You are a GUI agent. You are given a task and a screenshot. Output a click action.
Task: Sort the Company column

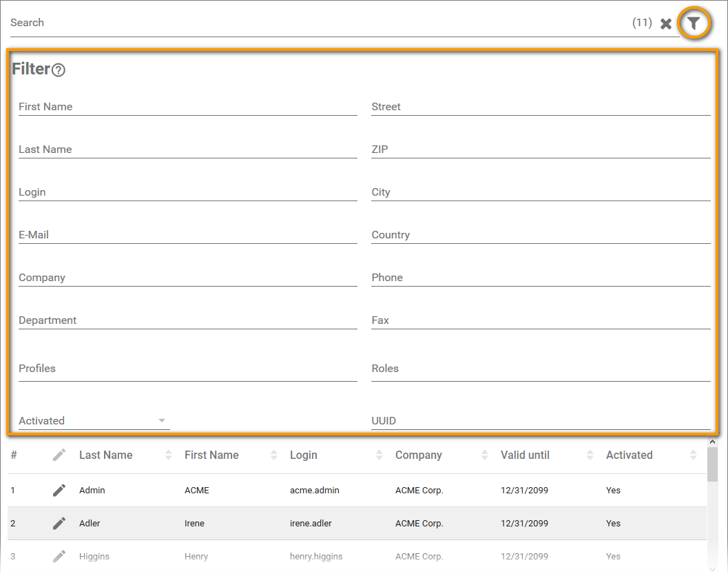pyautogui.click(x=485, y=455)
